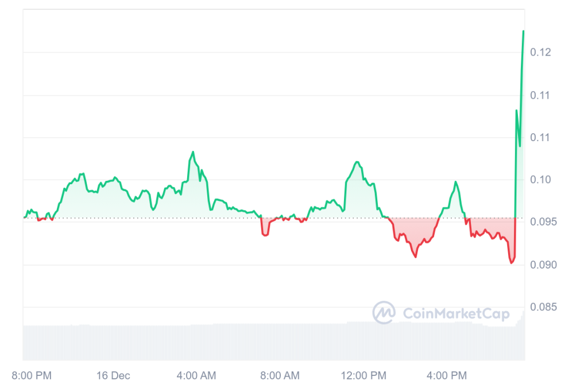
Task: Click the CoinMarketCap logo icon watermark
Action: click(x=384, y=313)
